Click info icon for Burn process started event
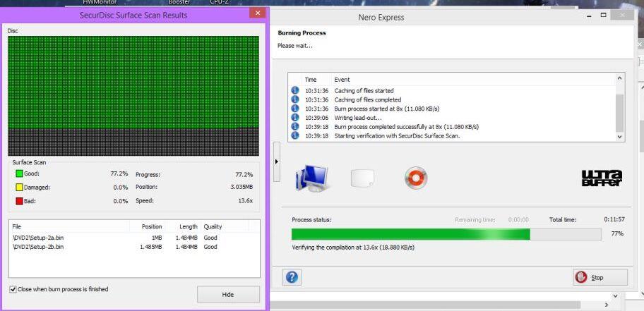The height and width of the screenshot is (311, 644). (295, 109)
